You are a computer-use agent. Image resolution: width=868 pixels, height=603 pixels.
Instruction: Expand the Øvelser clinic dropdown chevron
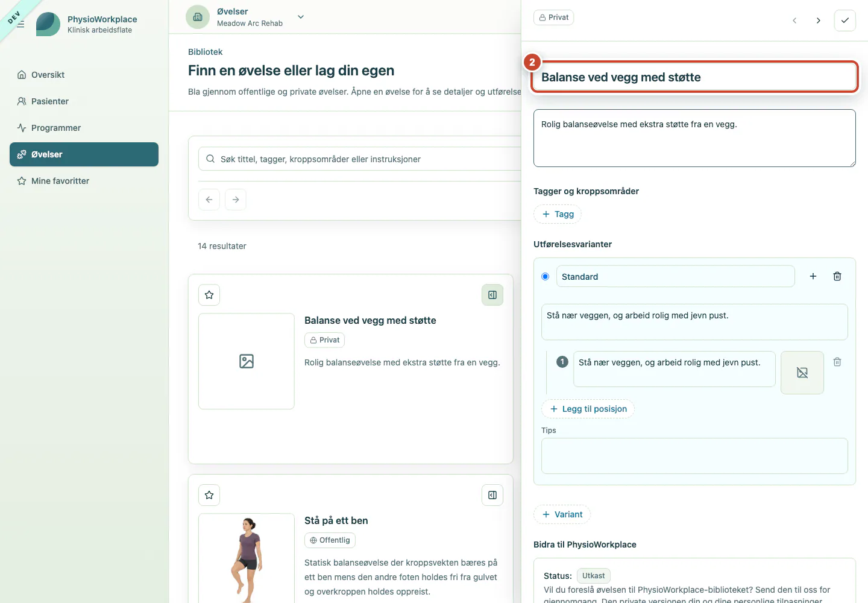pyautogui.click(x=301, y=17)
